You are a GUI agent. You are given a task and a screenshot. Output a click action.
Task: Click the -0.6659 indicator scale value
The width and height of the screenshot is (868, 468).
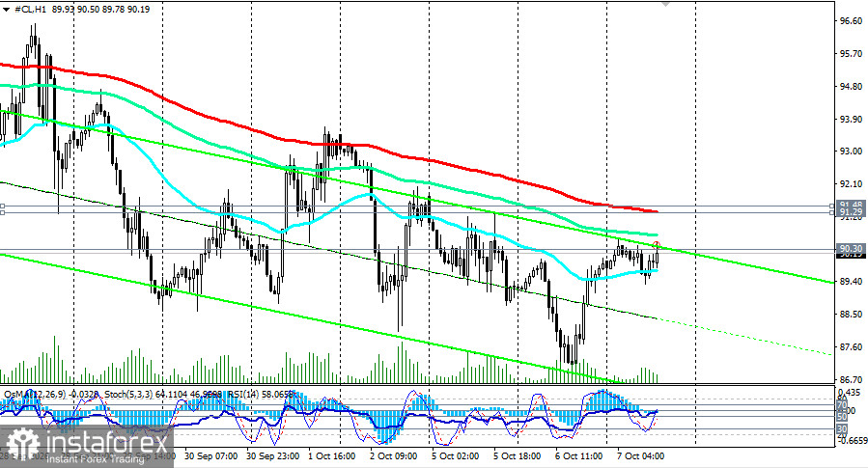(x=852, y=440)
